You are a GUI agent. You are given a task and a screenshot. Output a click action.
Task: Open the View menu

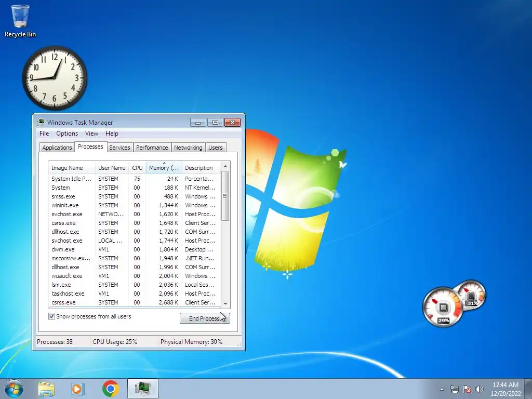click(91, 134)
